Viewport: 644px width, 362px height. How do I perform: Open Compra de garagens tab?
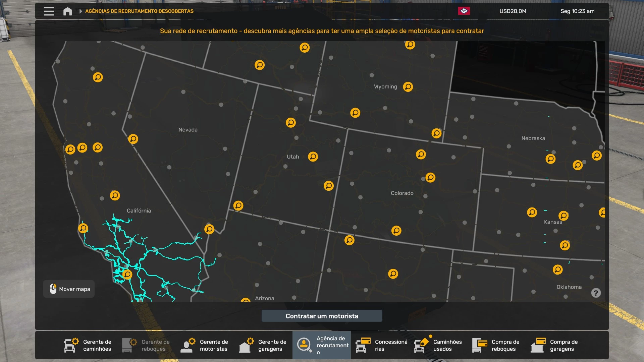coord(555,345)
